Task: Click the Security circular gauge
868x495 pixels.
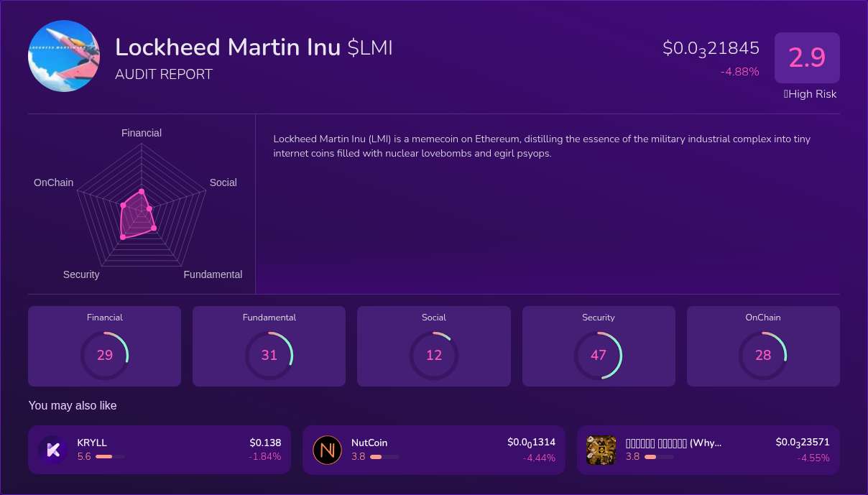Action: coord(599,355)
